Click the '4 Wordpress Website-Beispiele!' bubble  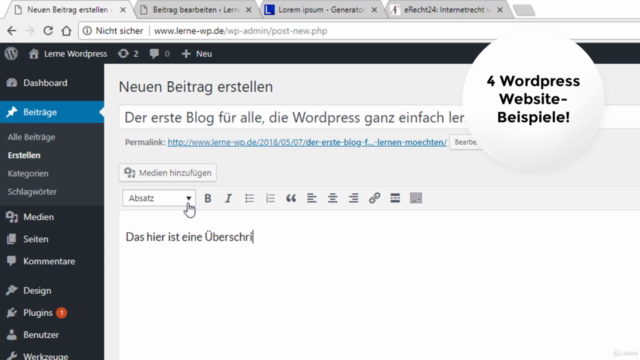pyautogui.click(x=533, y=99)
